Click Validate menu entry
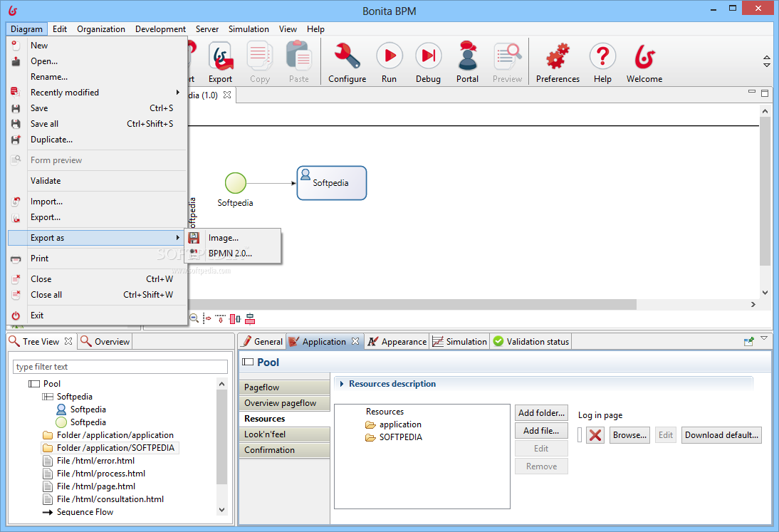Viewport: 779px width, 532px height. pyautogui.click(x=98, y=181)
